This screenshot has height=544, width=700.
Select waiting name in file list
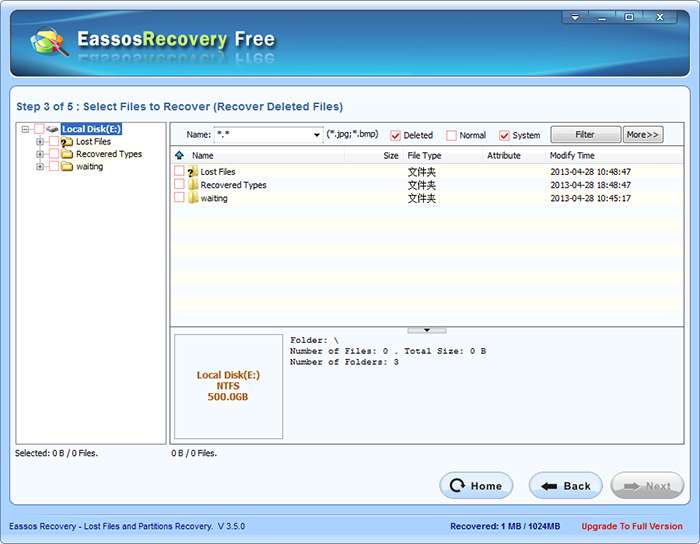click(x=214, y=198)
